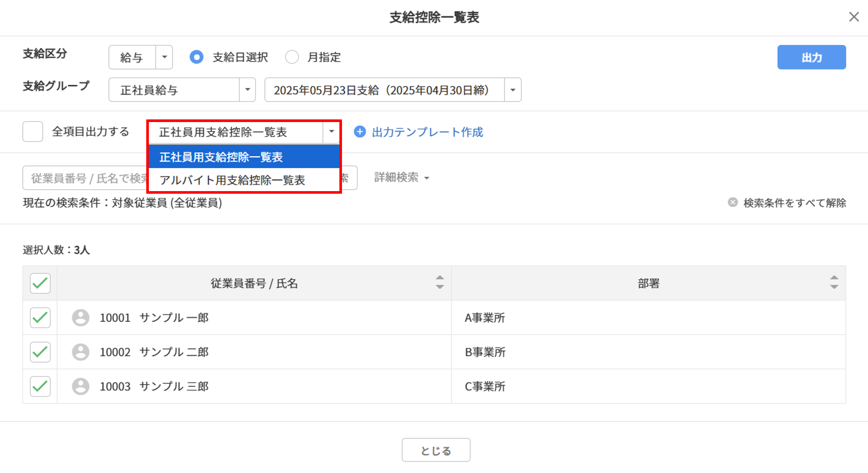Click the 従業員番号 / 氏名 search field
868x473 pixels.
click(x=85, y=178)
